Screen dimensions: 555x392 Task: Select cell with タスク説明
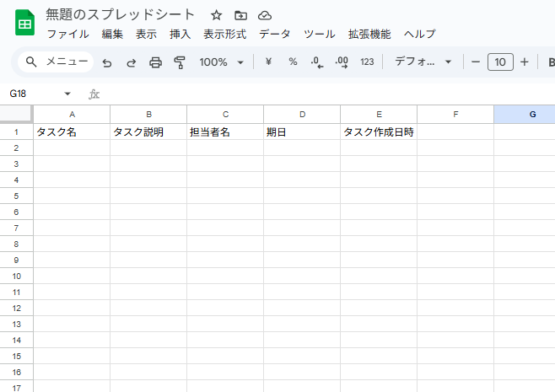click(148, 132)
